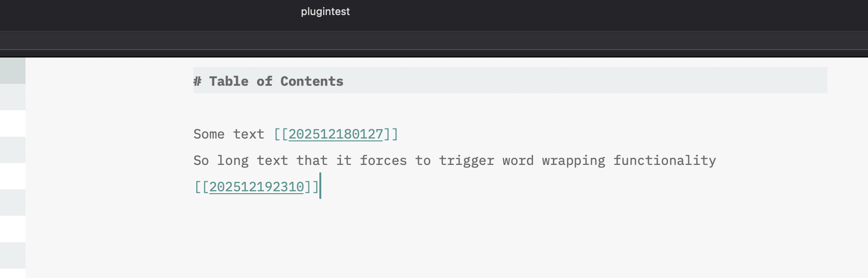Click the word "long" in the paragraph

233,161
